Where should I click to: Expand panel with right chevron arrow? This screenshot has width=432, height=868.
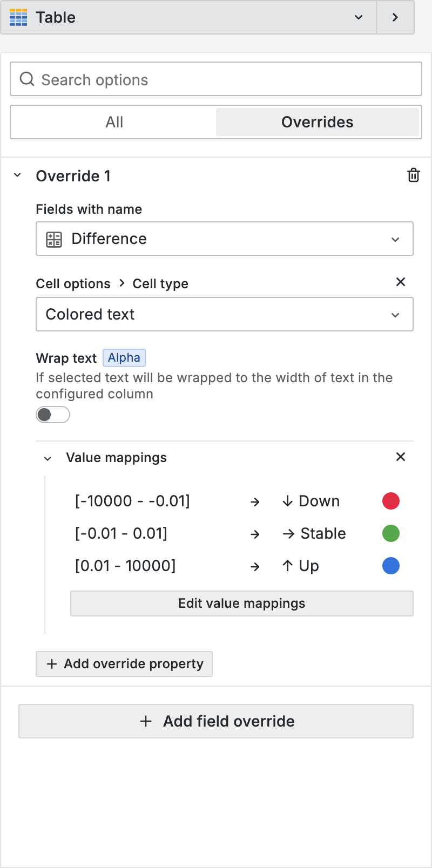click(x=395, y=17)
